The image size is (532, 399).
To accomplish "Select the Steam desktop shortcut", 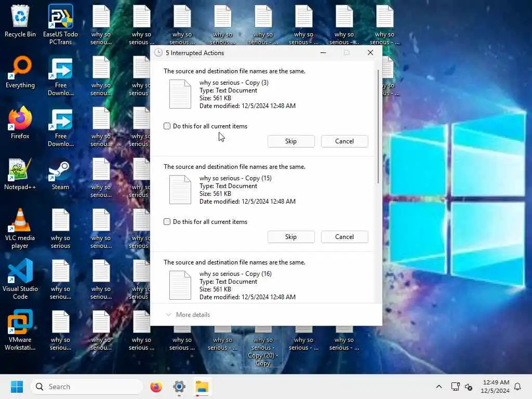I will tap(60, 174).
